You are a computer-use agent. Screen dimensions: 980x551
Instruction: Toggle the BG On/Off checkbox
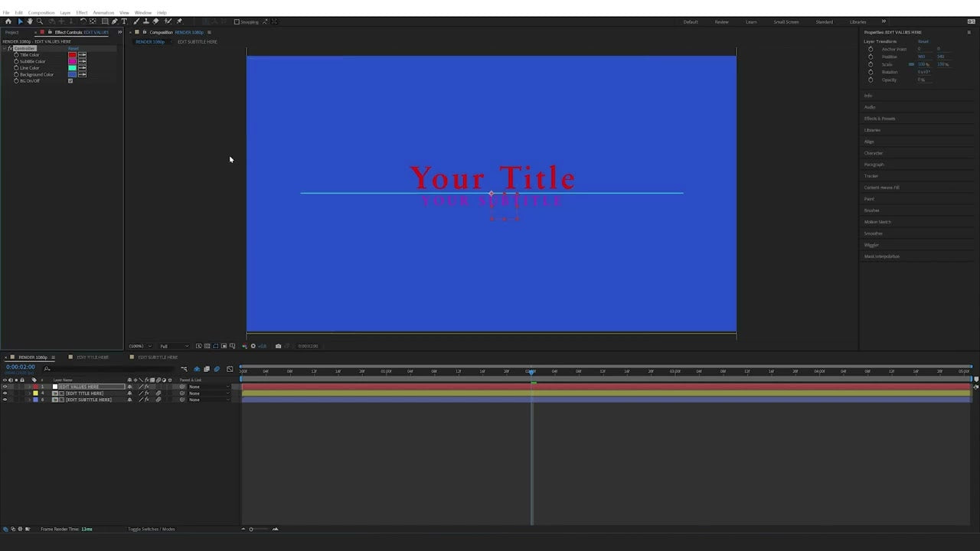click(x=70, y=80)
